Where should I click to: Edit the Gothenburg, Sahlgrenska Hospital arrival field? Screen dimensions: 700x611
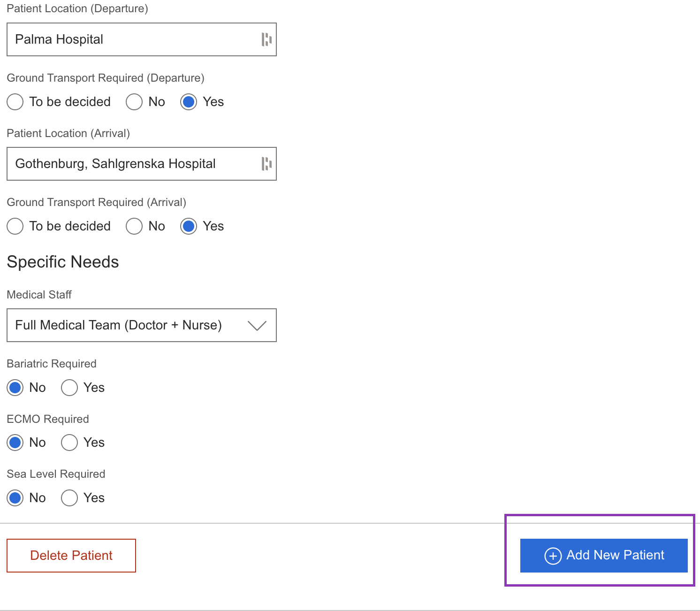(131, 164)
